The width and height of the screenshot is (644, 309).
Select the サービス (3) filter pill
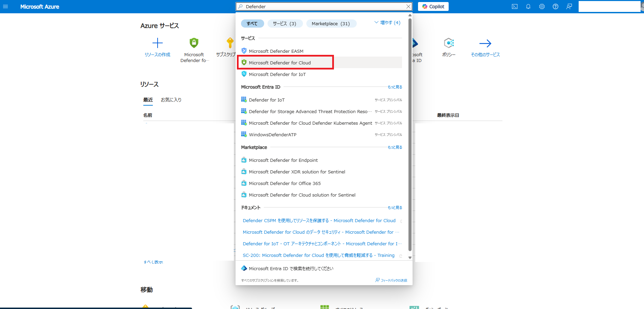click(x=285, y=24)
